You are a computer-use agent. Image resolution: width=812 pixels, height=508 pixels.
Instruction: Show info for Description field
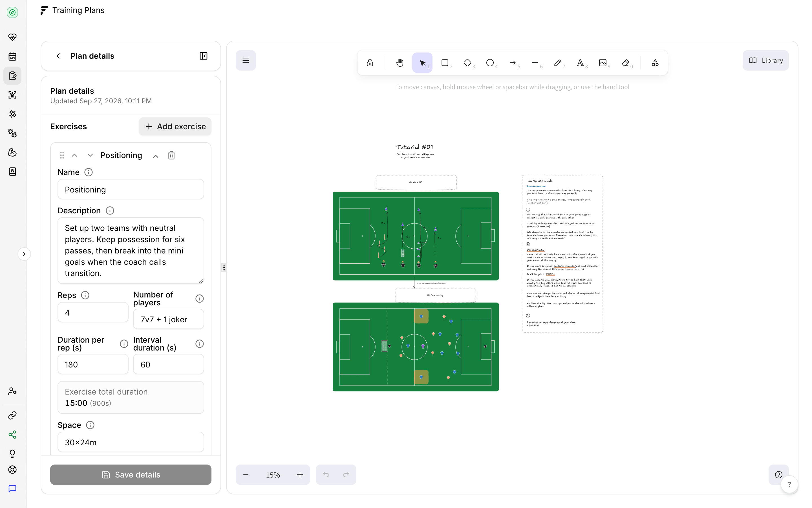pos(110,211)
